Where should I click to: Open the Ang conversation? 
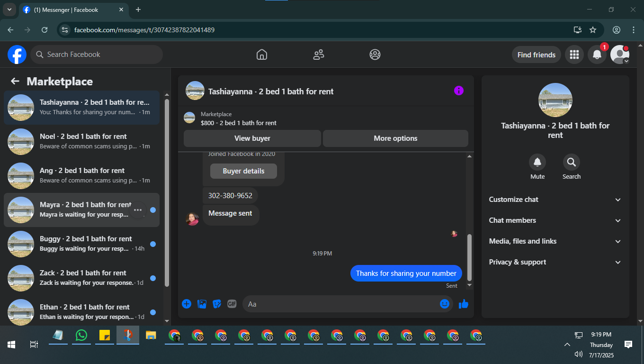[x=82, y=176]
